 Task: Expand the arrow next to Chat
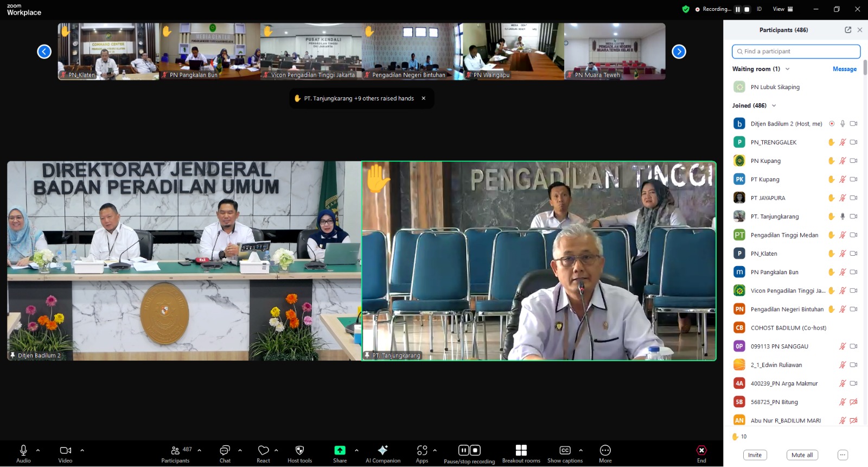(x=240, y=450)
